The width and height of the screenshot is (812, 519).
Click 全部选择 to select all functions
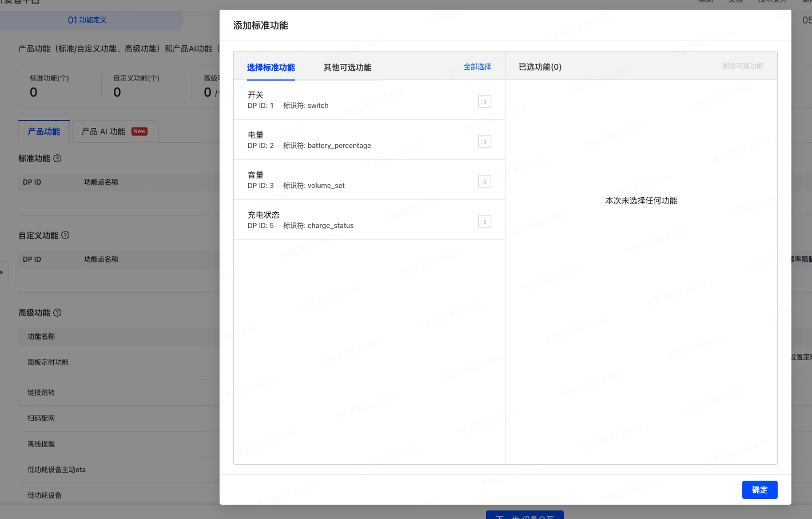(477, 67)
